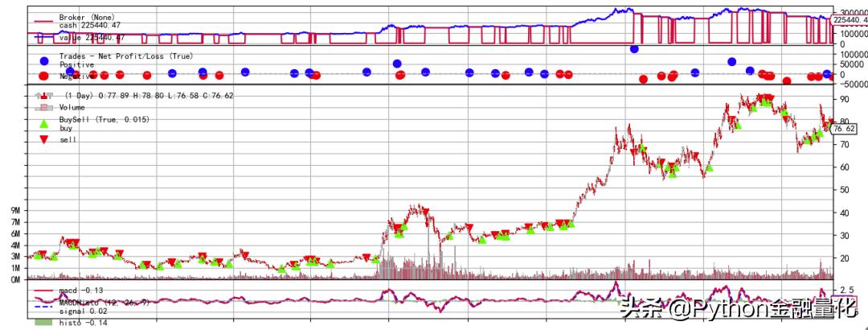Click the 225440.4 broker value tag
The width and height of the screenshot is (868, 330).
tap(849, 19)
